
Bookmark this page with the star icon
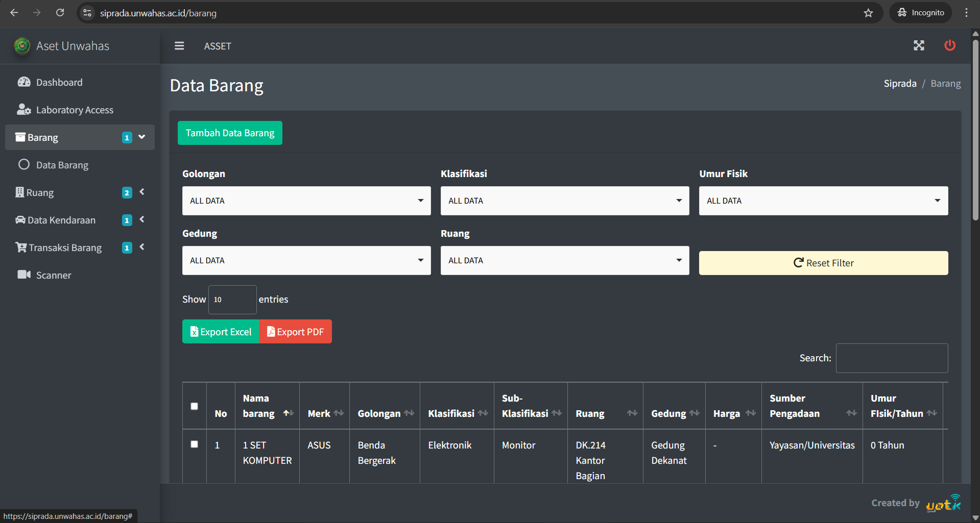point(868,13)
